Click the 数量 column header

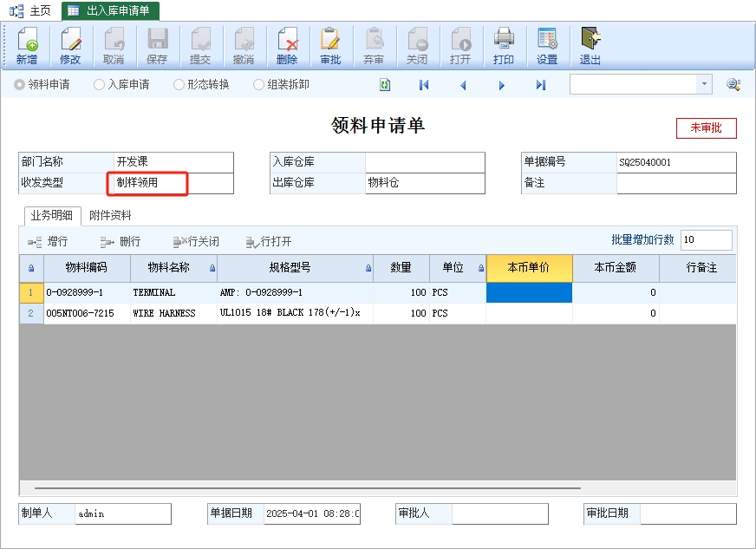401,268
